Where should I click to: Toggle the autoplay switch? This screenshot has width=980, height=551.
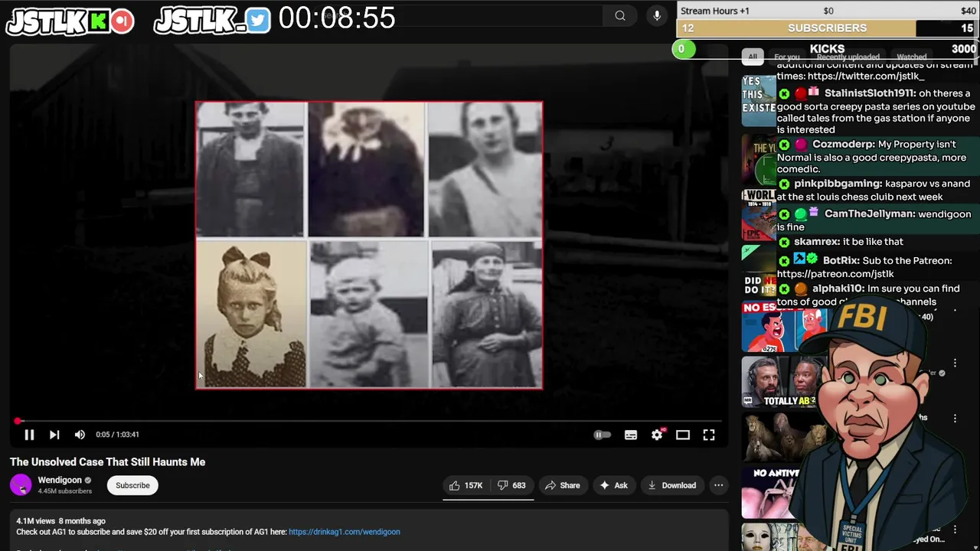603,435
